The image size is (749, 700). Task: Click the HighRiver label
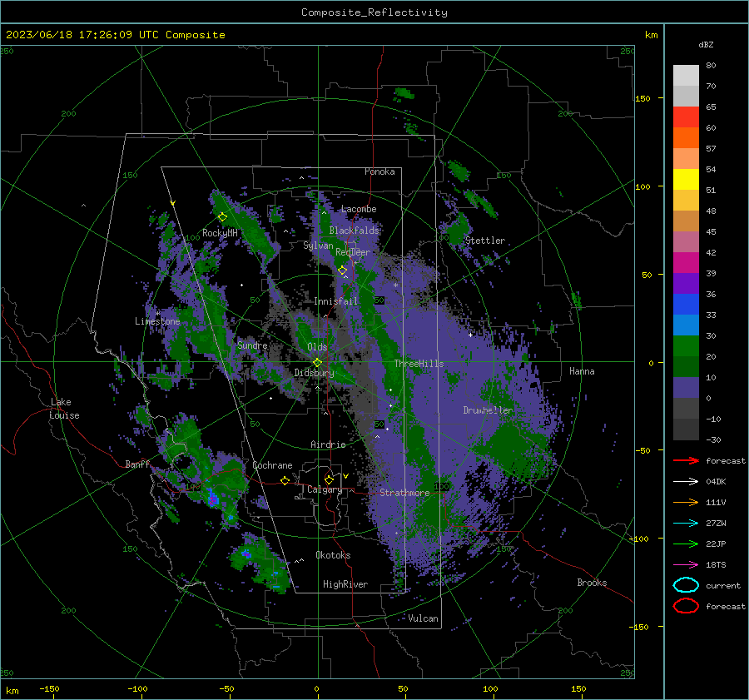[x=345, y=584]
